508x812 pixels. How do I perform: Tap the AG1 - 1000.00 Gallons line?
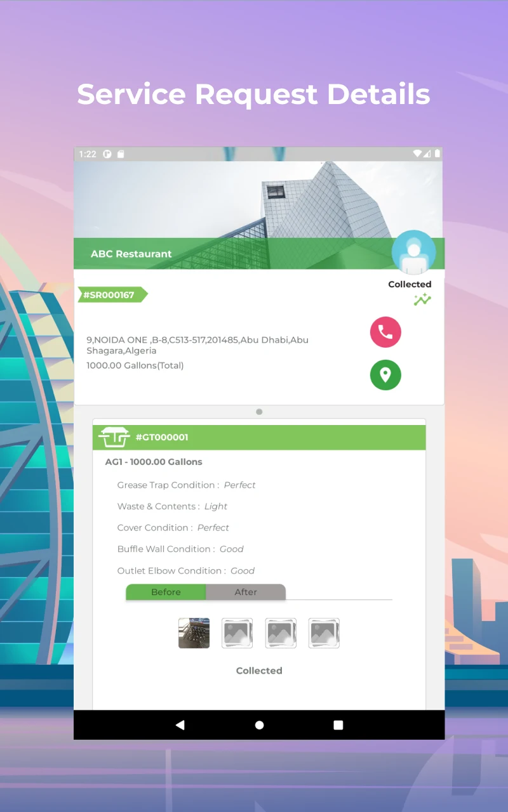click(x=154, y=462)
